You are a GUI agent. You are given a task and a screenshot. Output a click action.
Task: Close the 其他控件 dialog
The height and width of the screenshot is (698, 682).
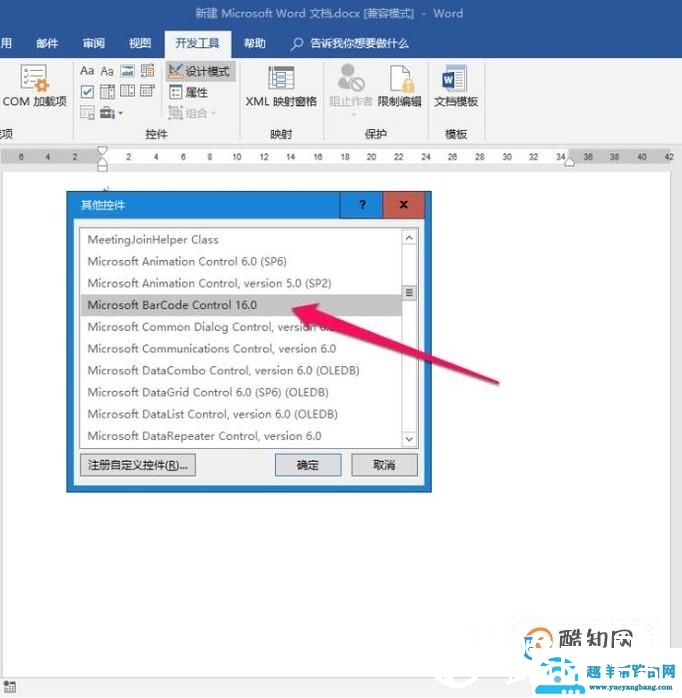(x=404, y=205)
